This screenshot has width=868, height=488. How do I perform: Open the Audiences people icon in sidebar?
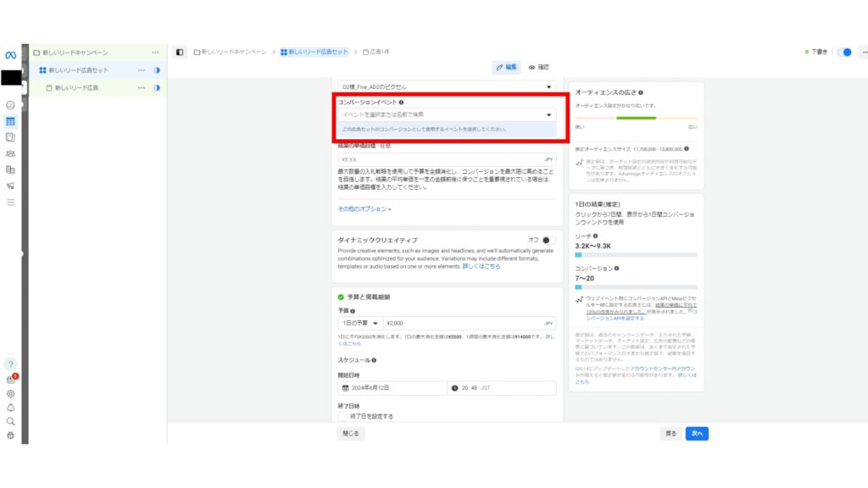pos(10,153)
